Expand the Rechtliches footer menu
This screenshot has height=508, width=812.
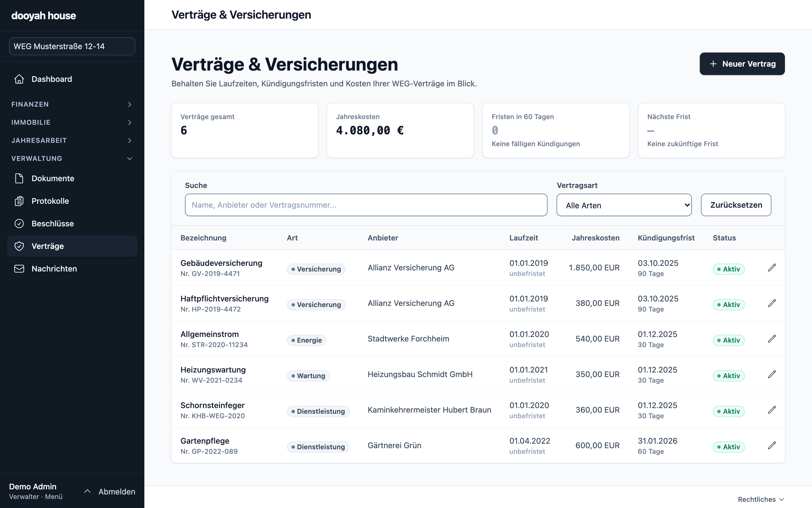[761, 499]
